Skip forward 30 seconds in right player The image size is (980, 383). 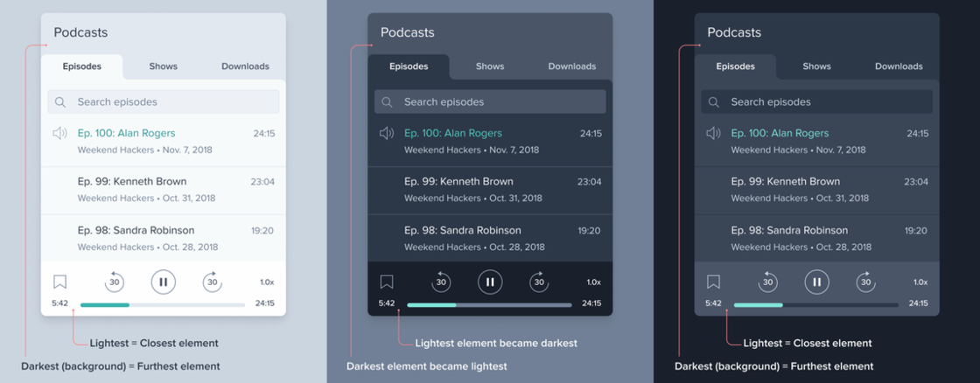[x=866, y=282]
